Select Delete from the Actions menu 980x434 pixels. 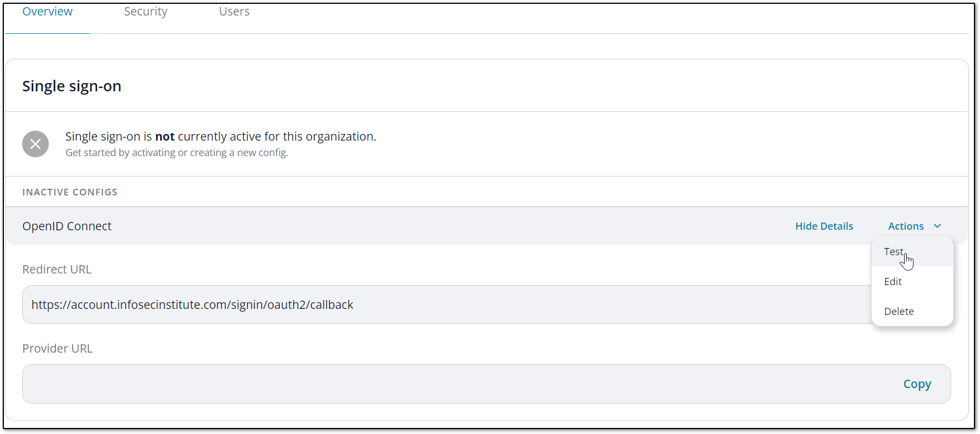[899, 311]
